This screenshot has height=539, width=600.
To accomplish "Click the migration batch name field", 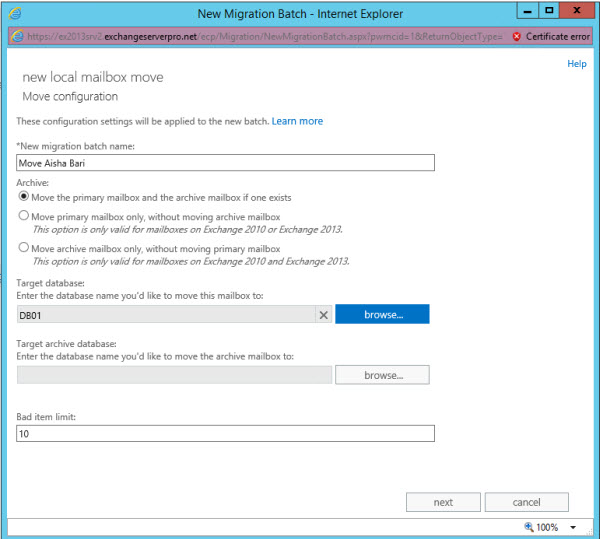I will coord(225,163).
